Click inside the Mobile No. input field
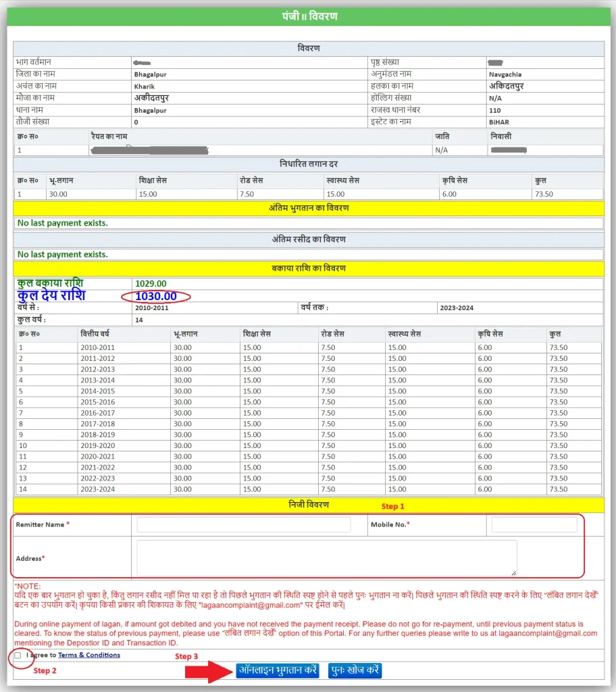Image resolution: width=616 pixels, height=692 pixels. pyautogui.click(x=534, y=524)
